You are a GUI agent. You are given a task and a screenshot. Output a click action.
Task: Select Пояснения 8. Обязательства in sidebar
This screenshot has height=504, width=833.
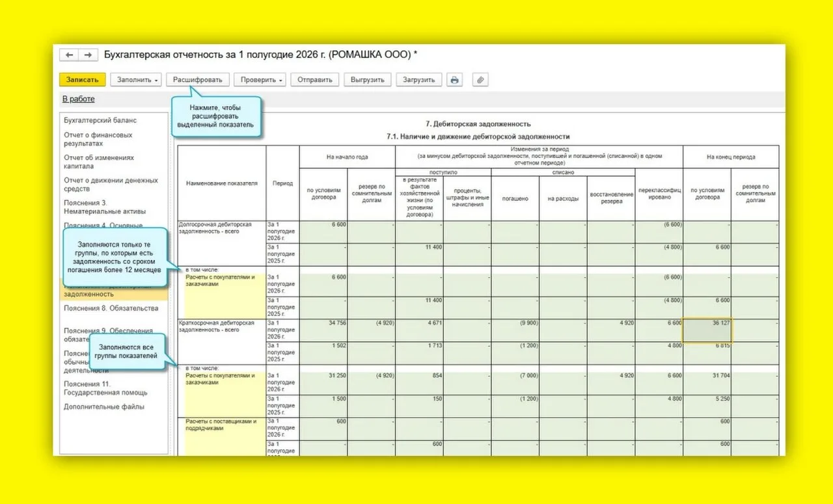[111, 308]
